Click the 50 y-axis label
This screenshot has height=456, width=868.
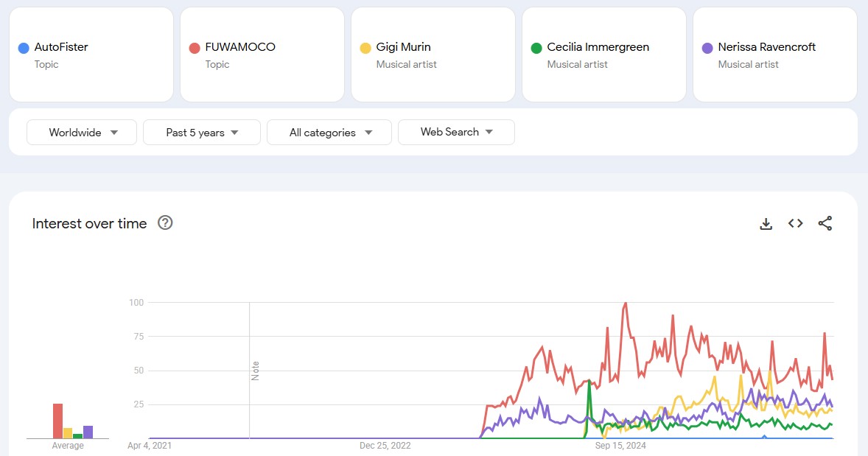coord(139,371)
